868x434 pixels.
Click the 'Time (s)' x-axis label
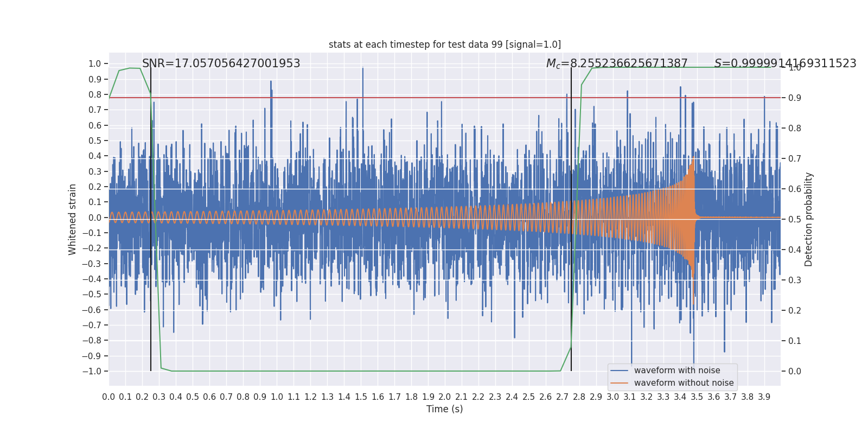(x=444, y=409)
